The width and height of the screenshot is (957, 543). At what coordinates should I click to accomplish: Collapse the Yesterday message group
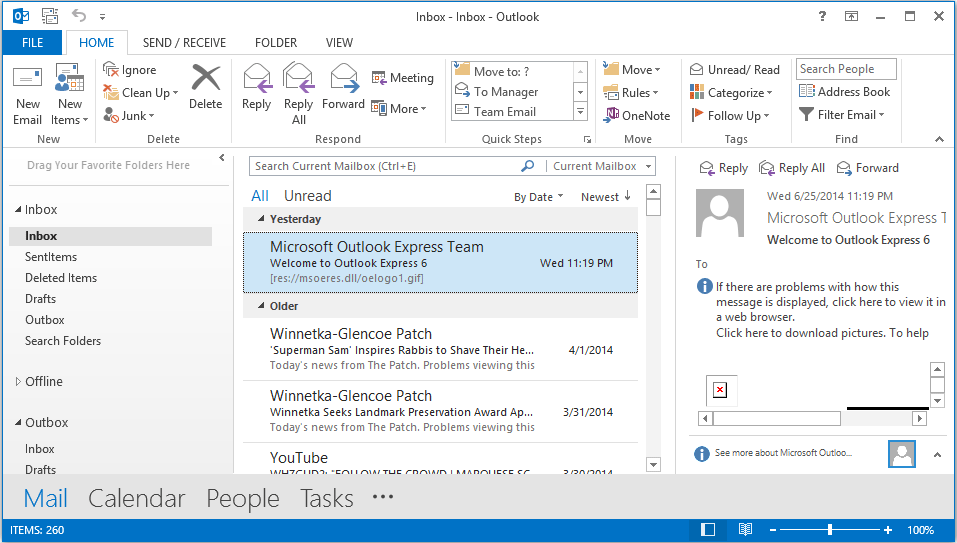(x=261, y=218)
